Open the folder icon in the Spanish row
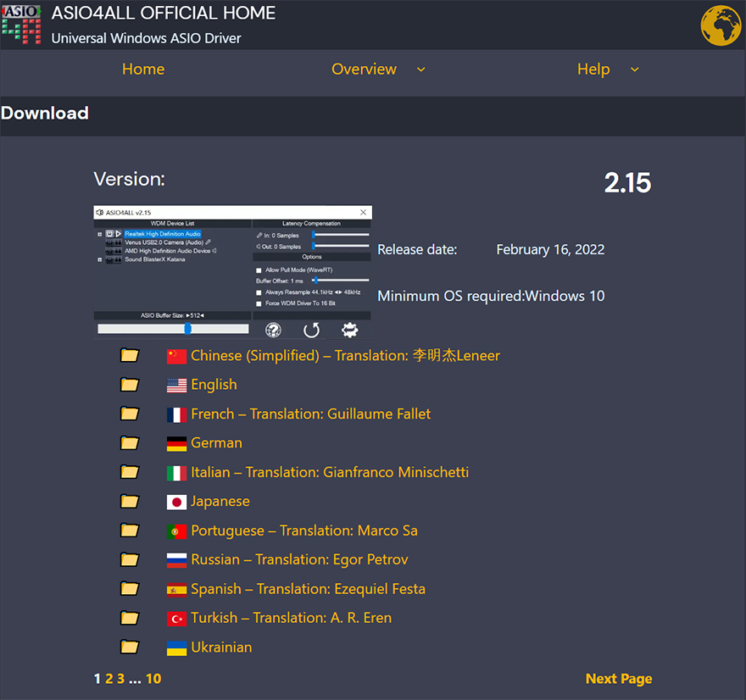The height and width of the screenshot is (700, 746). tap(130, 589)
